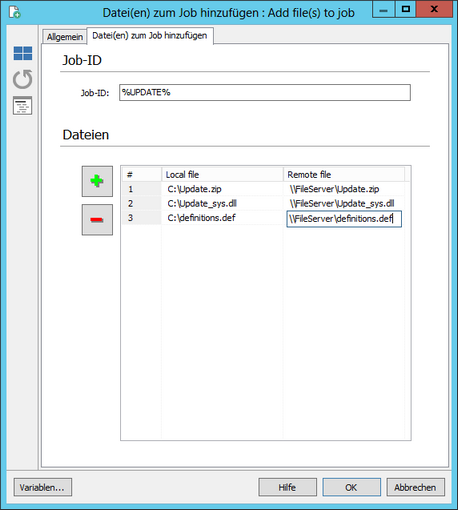Select remote file \\FileServer\Update.zip cell
This screenshot has width=458, height=510.
click(x=344, y=189)
